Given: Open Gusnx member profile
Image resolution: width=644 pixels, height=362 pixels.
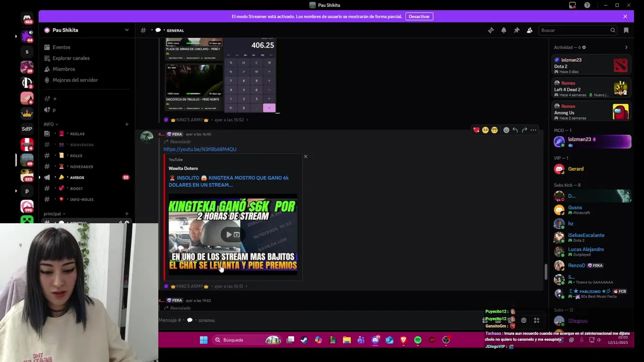Looking at the screenshot, I should [591, 210].
